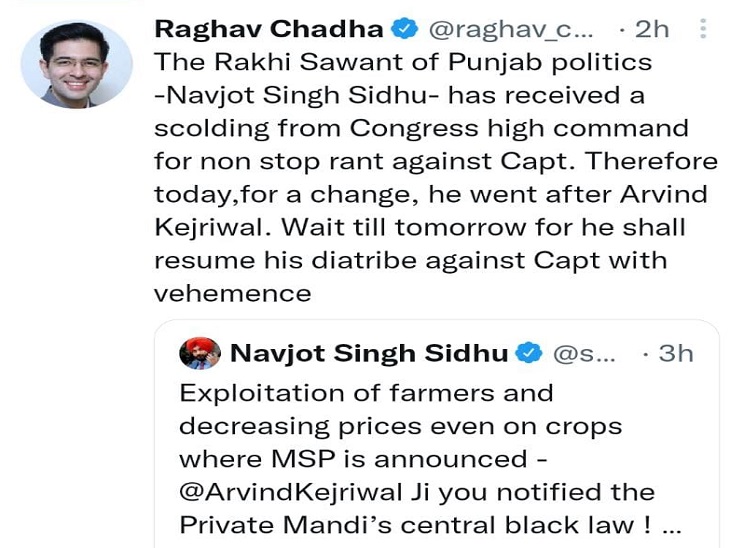730x548 pixels.
Task: Click the 'Exploitation of farmers and' line
Action: pos(366,393)
